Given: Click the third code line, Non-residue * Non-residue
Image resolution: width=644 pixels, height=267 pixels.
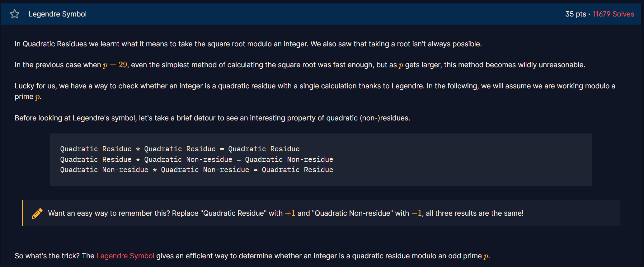Looking at the screenshot, I should pos(197,170).
